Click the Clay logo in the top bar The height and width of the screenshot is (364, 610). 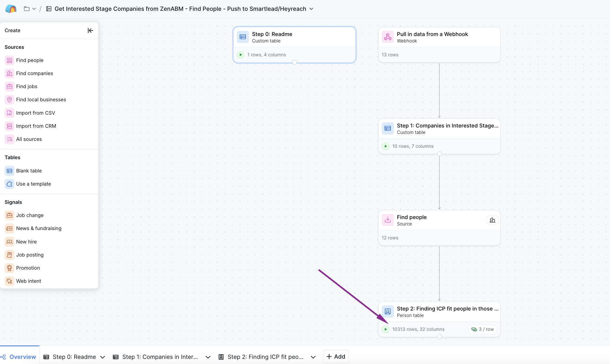[x=11, y=8]
